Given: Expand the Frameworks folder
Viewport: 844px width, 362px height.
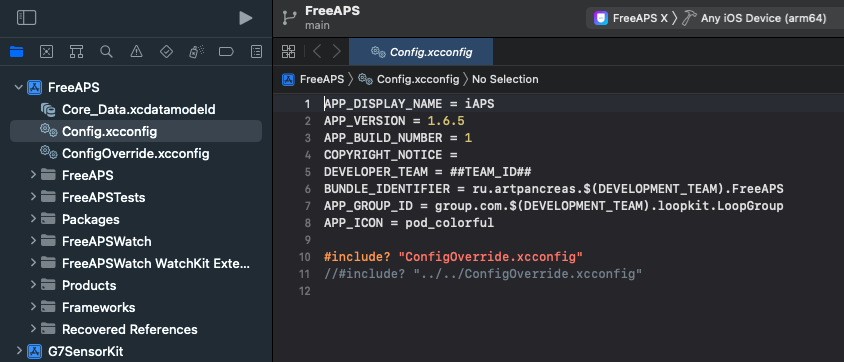Looking at the screenshot, I should click(33, 307).
